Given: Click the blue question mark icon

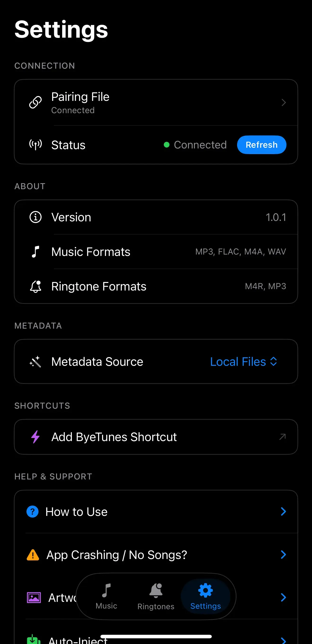Looking at the screenshot, I should (x=32, y=511).
